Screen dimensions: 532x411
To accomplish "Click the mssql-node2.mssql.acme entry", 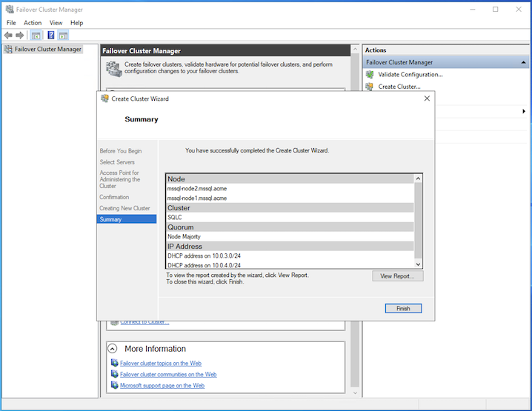I will tap(197, 189).
